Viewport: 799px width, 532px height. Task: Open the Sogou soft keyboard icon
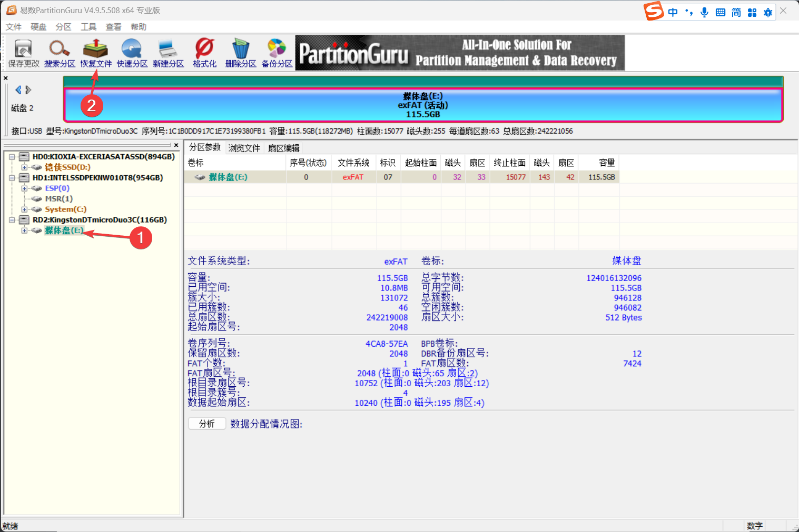point(721,12)
